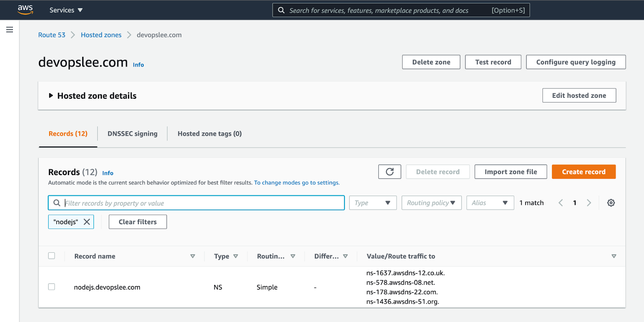
Task: Open the Type filter dropdown
Action: 373,203
